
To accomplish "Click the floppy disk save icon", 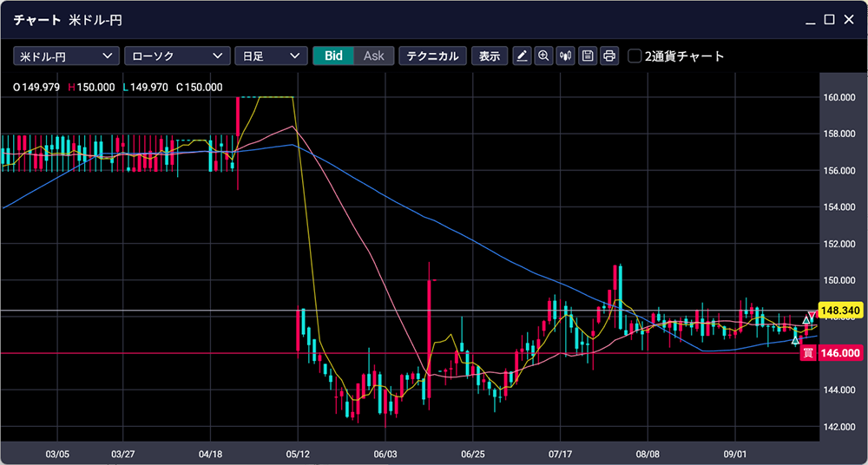I will point(588,56).
